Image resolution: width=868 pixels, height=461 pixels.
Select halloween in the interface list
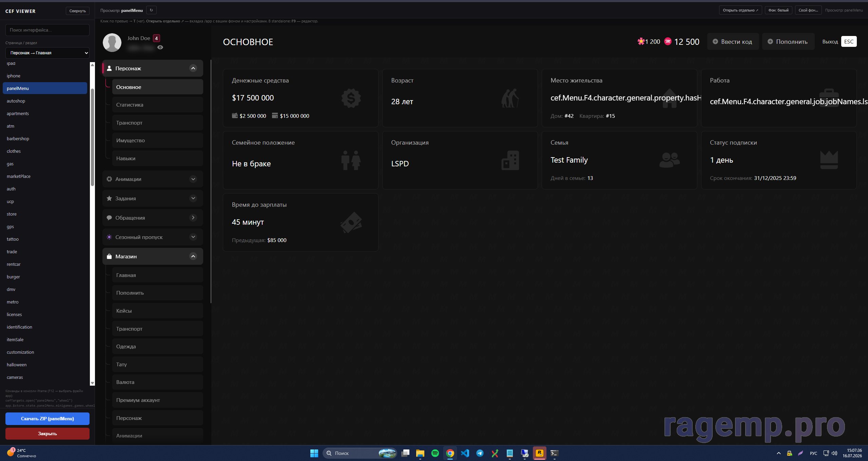[x=45, y=365]
